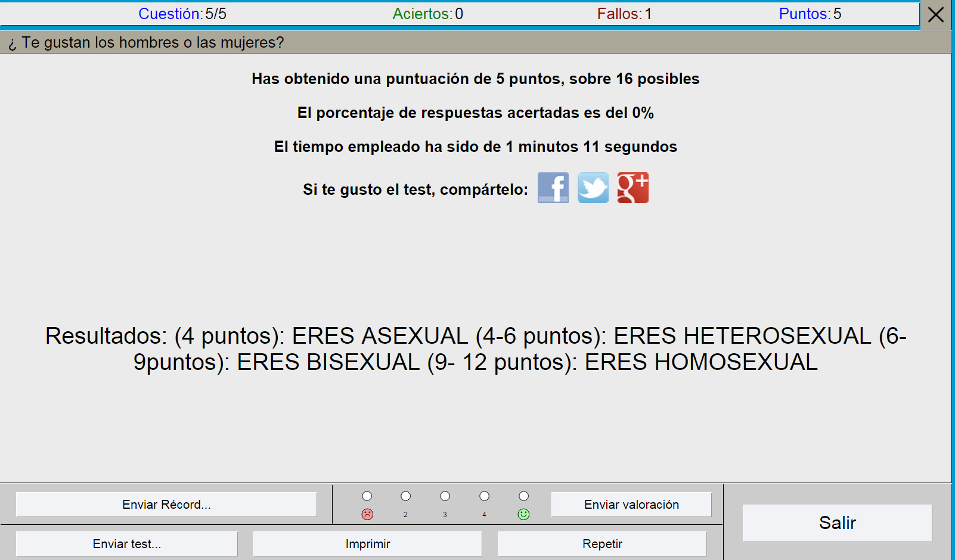This screenshot has height=560, width=955.
Task: Print results with Imprimir button
Action: click(368, 544)
